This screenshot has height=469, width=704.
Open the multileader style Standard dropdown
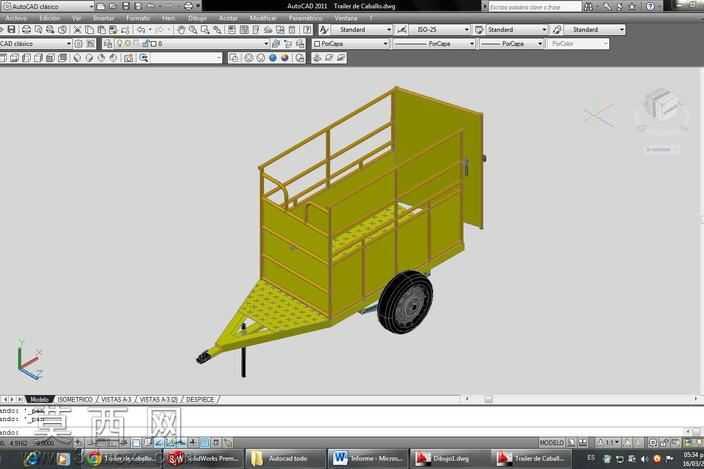(594, 30)
